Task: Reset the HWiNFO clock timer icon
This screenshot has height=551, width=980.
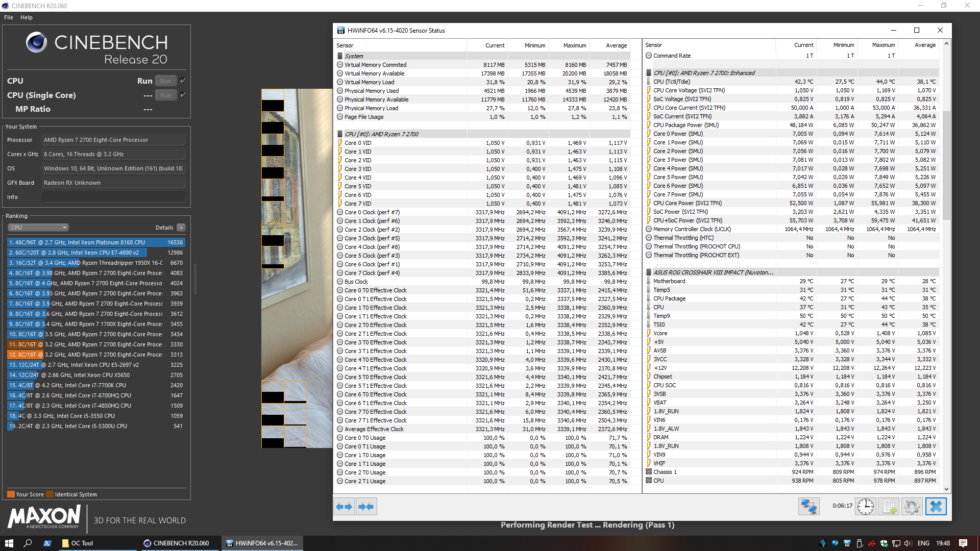Action: click(x=866, y=507)
